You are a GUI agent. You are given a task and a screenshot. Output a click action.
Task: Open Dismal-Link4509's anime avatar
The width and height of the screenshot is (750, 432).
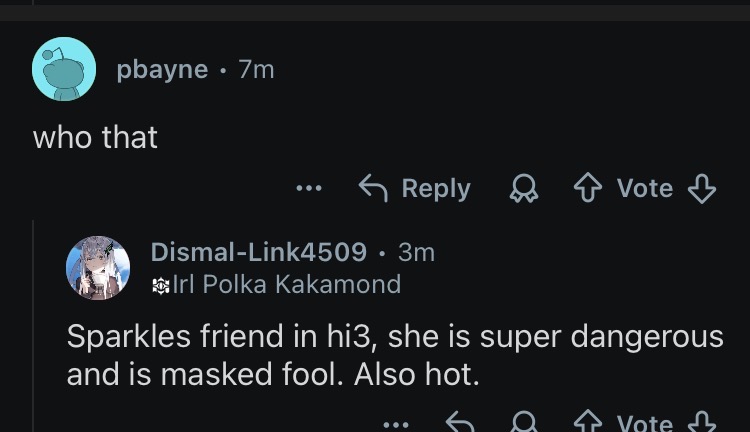tap(97, 267)
